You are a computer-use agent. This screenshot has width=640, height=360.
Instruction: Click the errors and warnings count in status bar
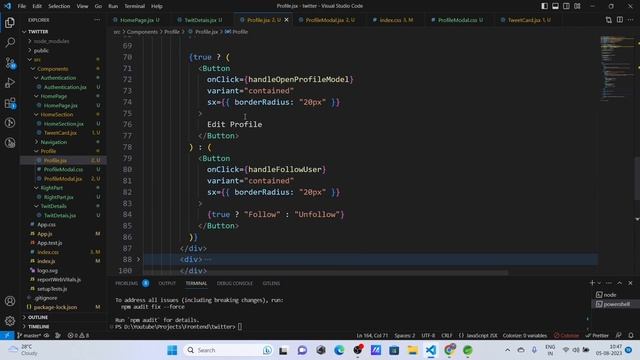coord(78,336)
